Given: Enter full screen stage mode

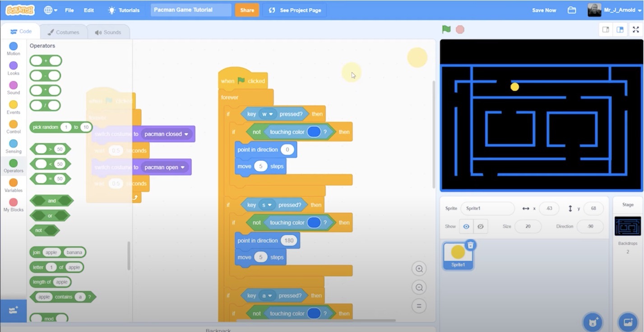Looking at the screenshot, I should 636,29.
